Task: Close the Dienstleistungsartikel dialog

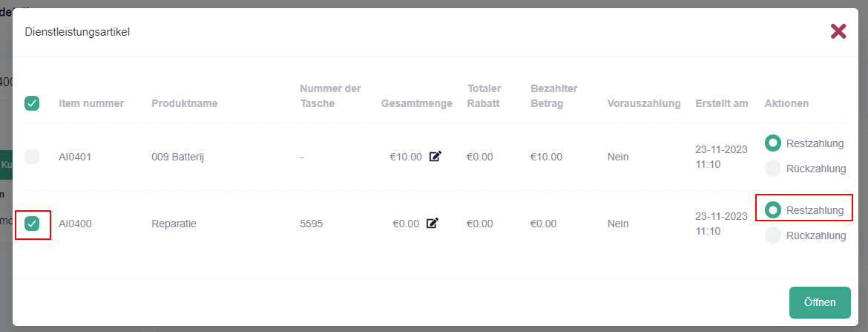Action: (838, 31)
